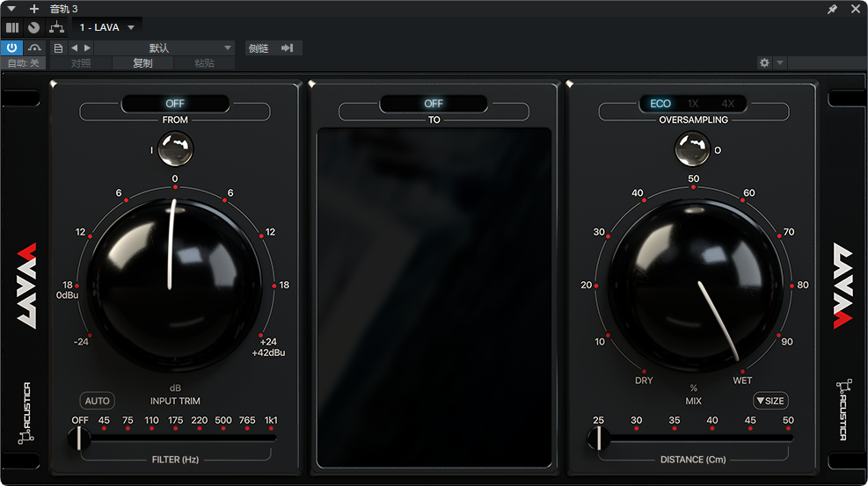Click the DISTANCE (Cm) slider handle
This screenshot has height=486, width=868.
tap(598, 439)
